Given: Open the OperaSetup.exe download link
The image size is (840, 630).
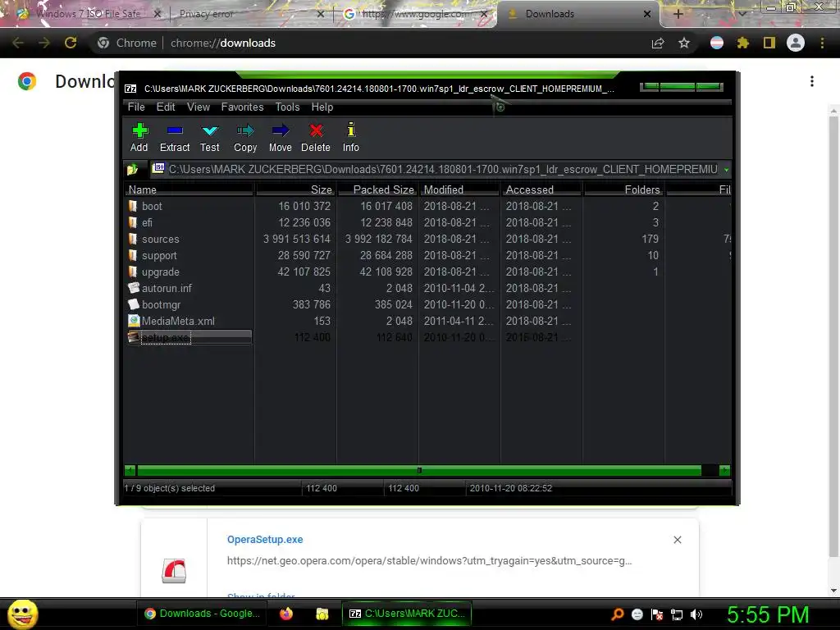Looking at the screenshot, I should click(265, 540).
